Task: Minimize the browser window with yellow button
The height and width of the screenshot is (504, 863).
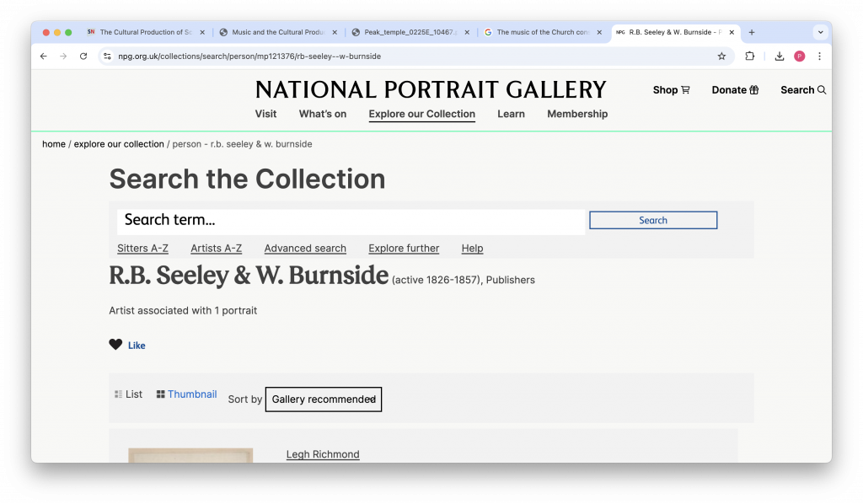Action: (57, 33)
